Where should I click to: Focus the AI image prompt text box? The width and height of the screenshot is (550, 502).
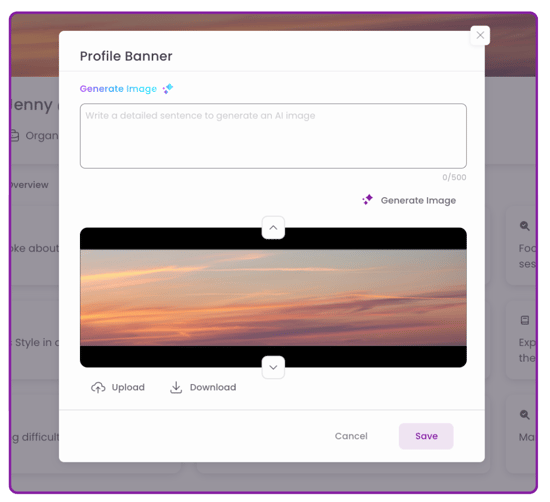click(x=273, y=136)
